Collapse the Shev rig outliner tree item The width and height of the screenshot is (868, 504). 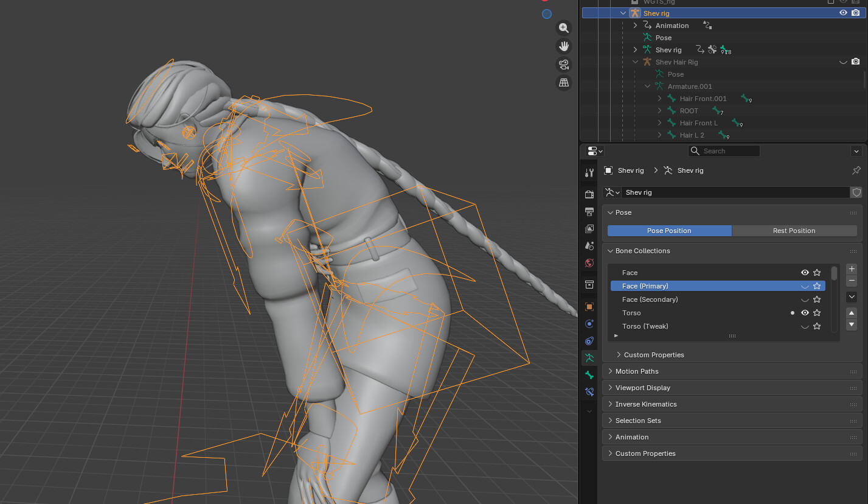pos(623,13)
